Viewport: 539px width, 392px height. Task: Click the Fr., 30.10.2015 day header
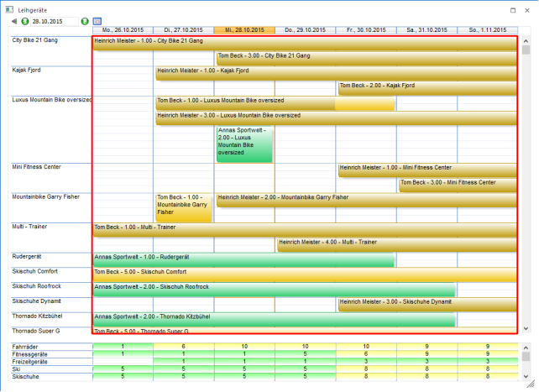(x=366, y=29)
